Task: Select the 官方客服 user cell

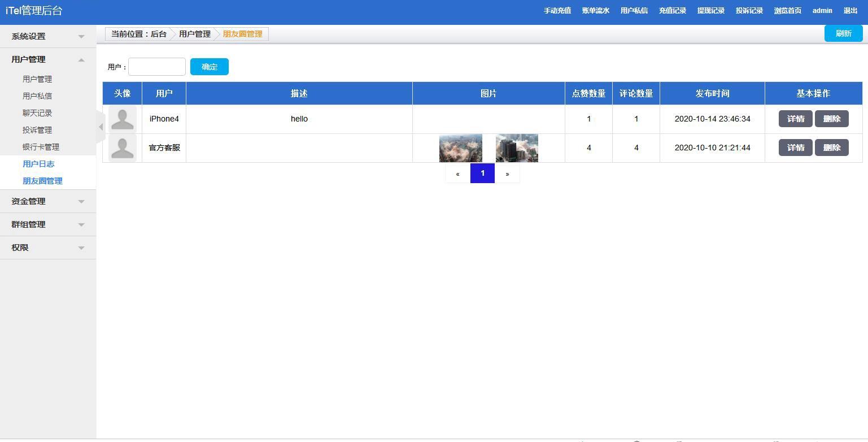Action: click(x=164, y=148)
